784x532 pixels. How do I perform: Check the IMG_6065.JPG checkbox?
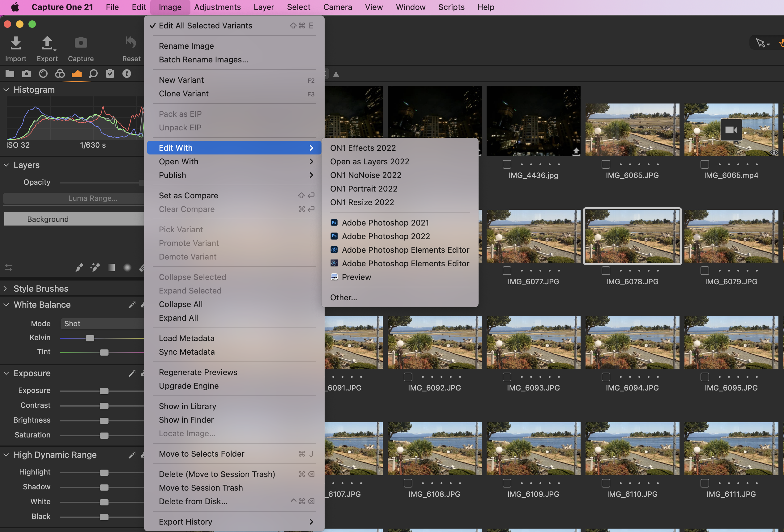tap(606, 165)
